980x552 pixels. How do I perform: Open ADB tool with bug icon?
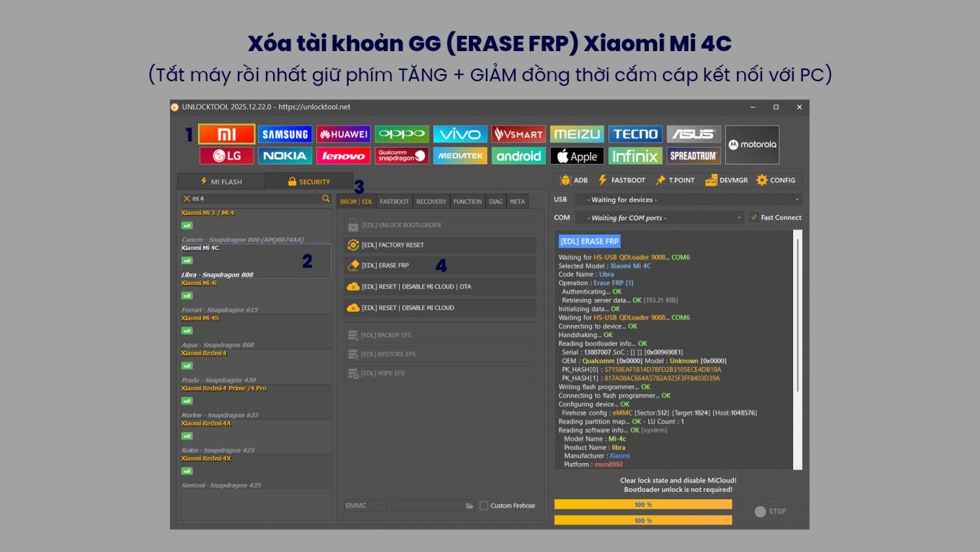(x=574, y=180)
